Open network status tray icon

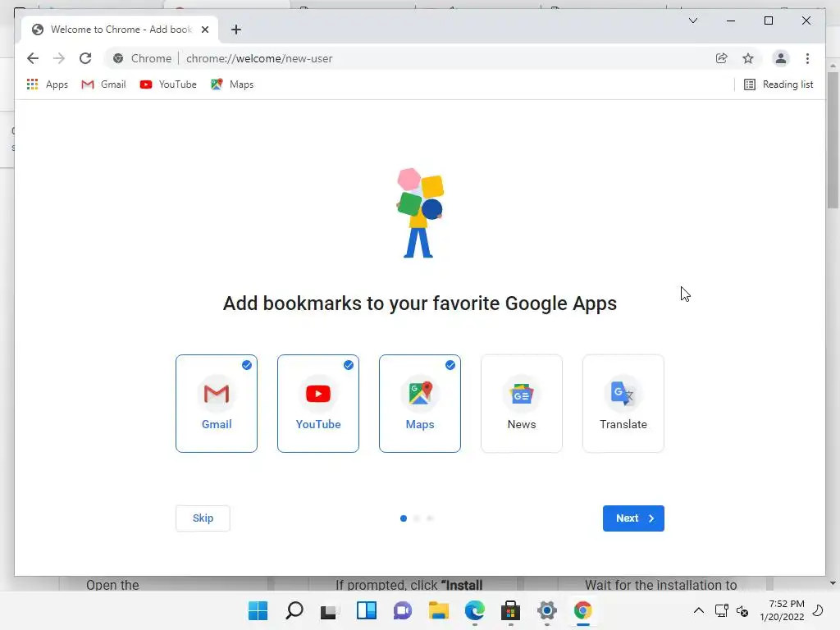tap(722, 610)
